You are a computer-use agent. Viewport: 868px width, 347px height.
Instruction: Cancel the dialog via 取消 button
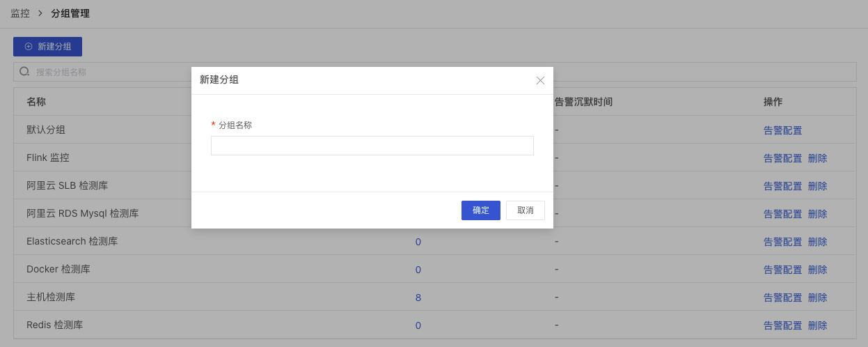tap(525, 210)
